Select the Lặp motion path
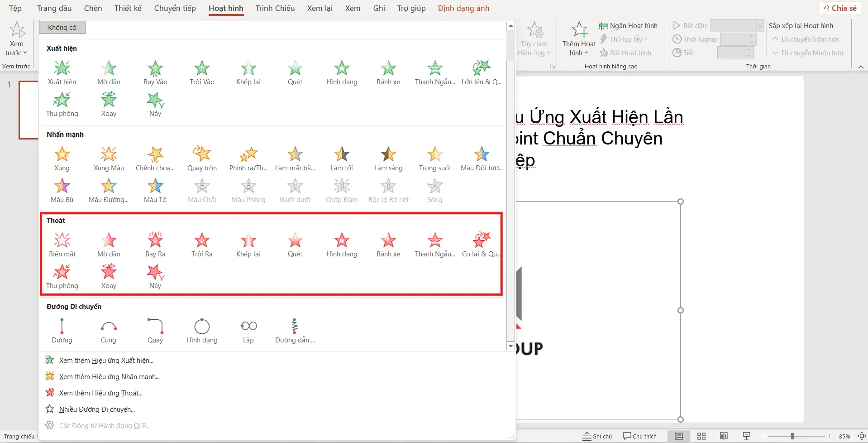 click(248, 331)
